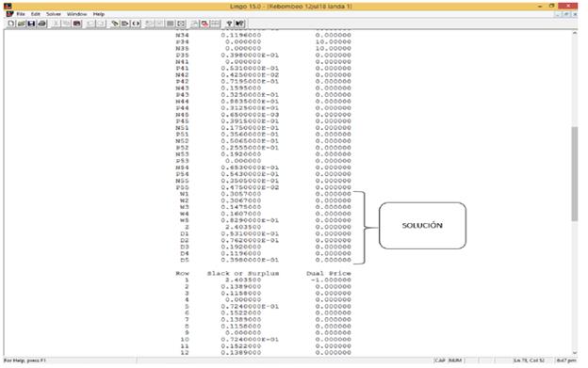Print the report using the printer icon
Viewport: 588px width, 368px height.
(x=41, y=24)
